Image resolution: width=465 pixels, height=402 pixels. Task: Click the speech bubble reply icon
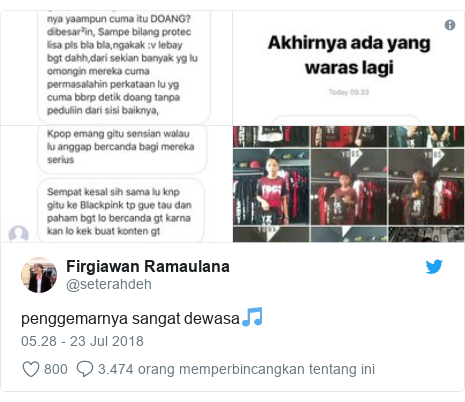pos(85,369)
